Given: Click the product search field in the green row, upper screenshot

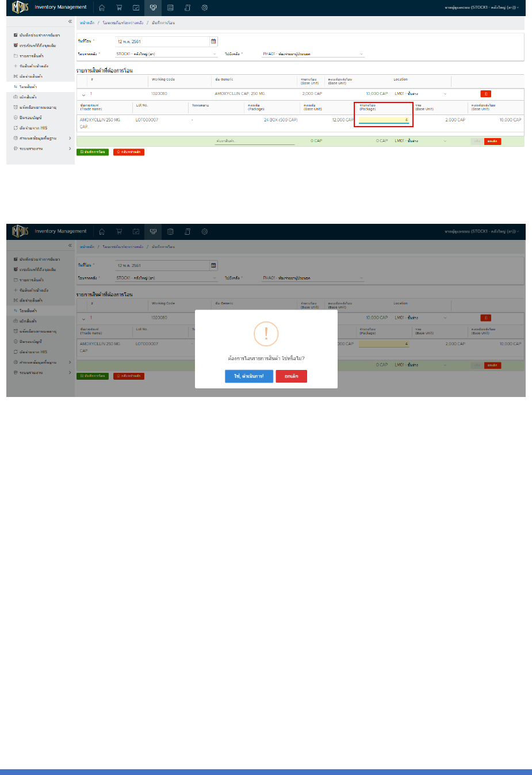Looking at the screenshot, I should pyautogui.click(x=255, y=141).
